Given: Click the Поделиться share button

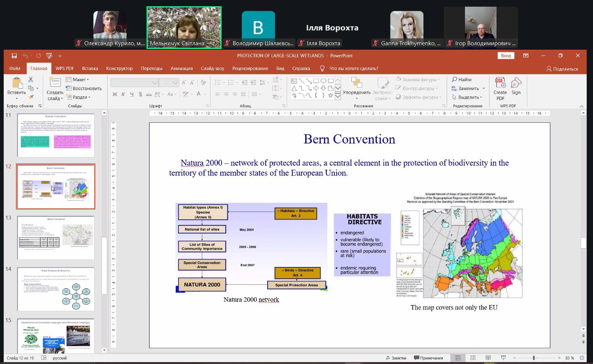Looking at the screenshot, I should [x=562, y=69].
